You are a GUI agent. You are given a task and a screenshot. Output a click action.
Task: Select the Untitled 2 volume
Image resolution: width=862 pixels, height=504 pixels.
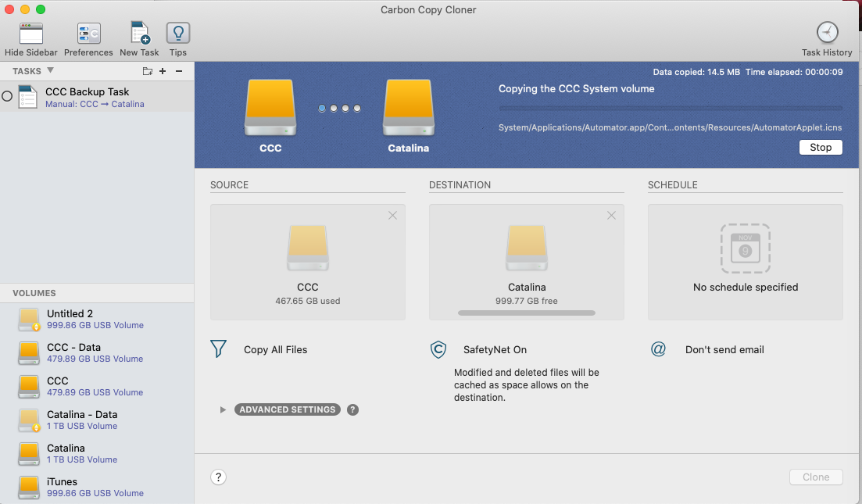(x=97, y=320)
